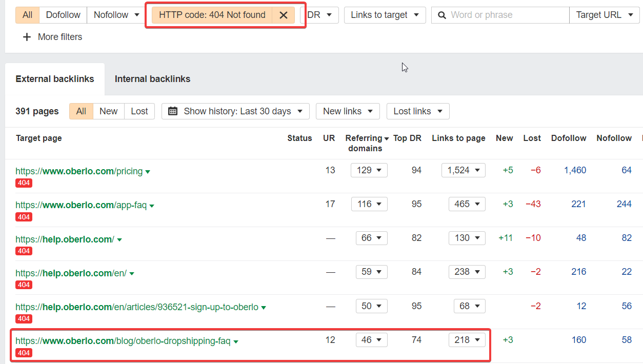Sort by Referring domains column
The height and width of the screenshot is (364, 643).
[x=367, y=143]
